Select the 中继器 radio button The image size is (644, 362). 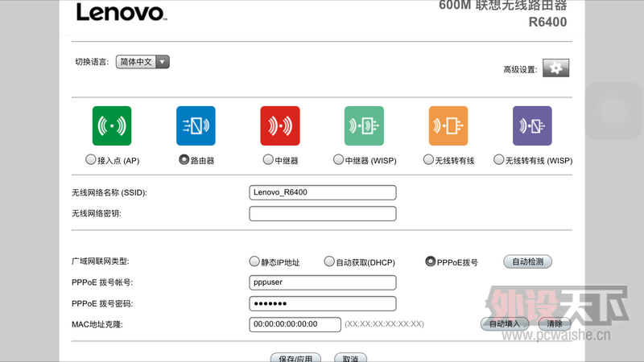[268, 159]
